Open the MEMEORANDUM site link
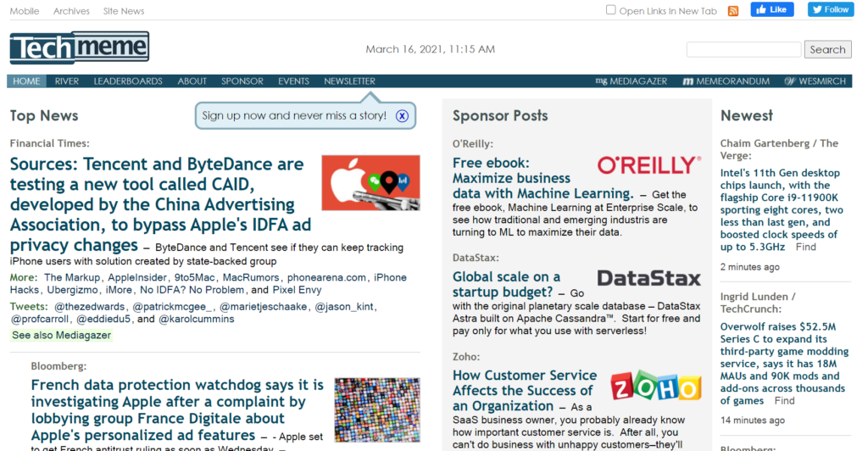This screenshot has height=451, width=868. tap(733, 81)
